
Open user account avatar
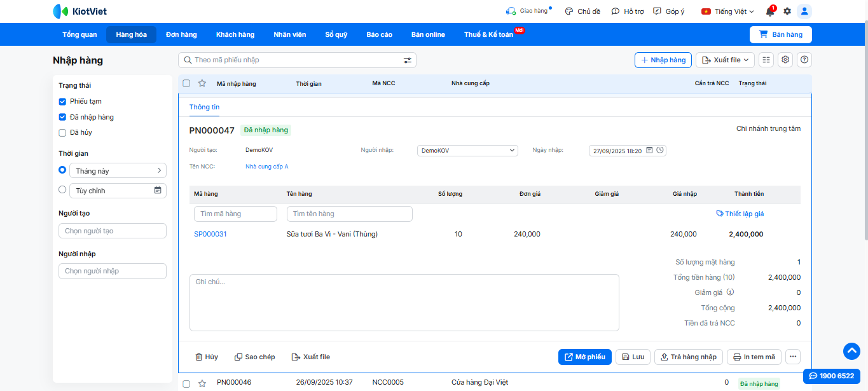(804, 11)
